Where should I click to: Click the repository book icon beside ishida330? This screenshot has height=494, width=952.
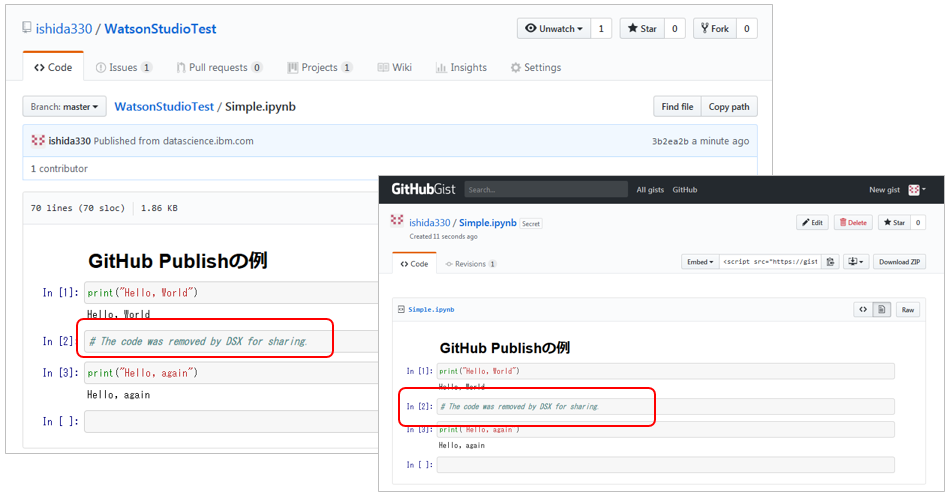tap(27, 28)
